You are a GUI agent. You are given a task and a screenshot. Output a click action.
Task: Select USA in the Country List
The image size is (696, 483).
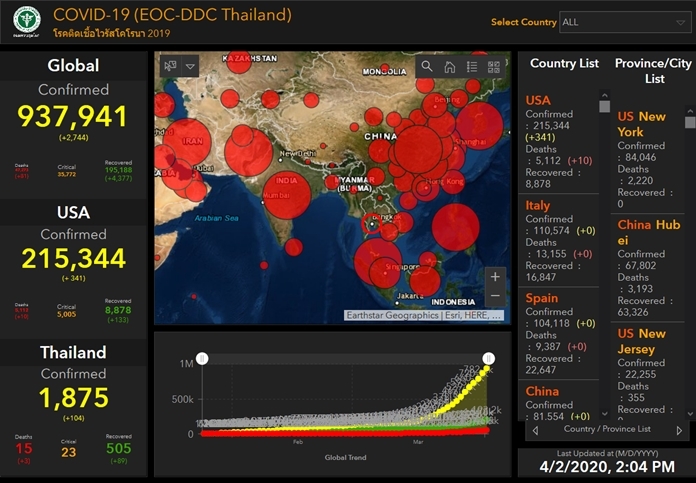click(538, 100)
